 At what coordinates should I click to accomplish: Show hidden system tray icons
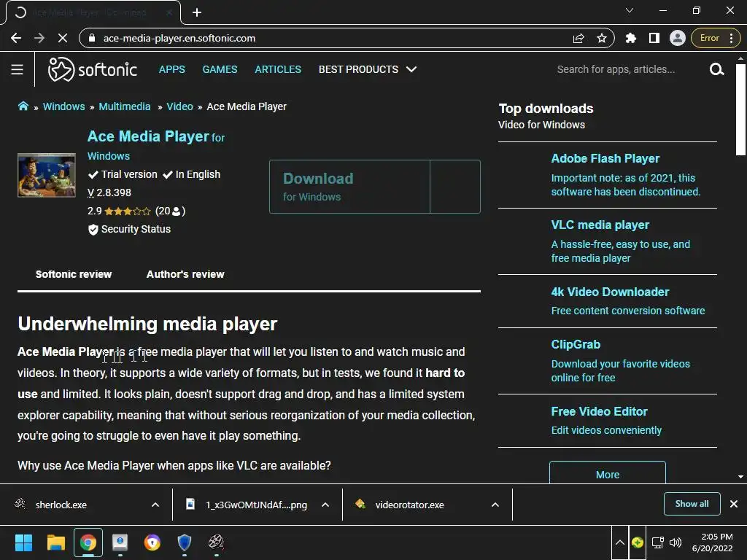click(620, 542)
